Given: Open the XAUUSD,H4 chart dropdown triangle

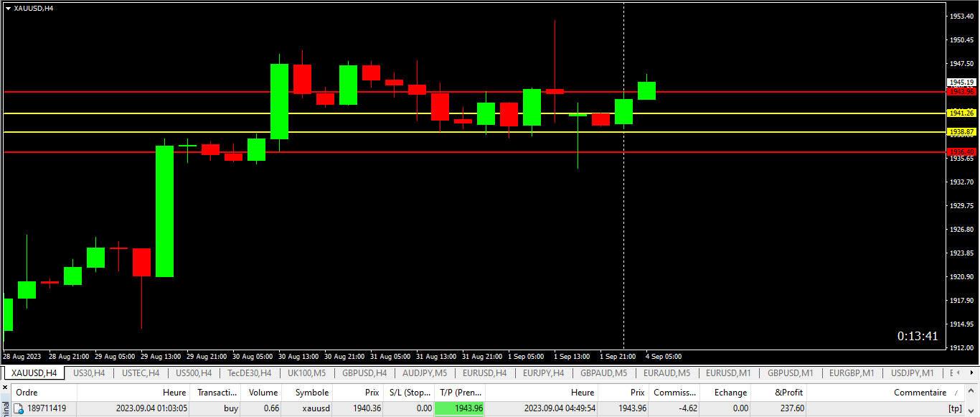Looking at the screenshot, I should tap(8, 8).
